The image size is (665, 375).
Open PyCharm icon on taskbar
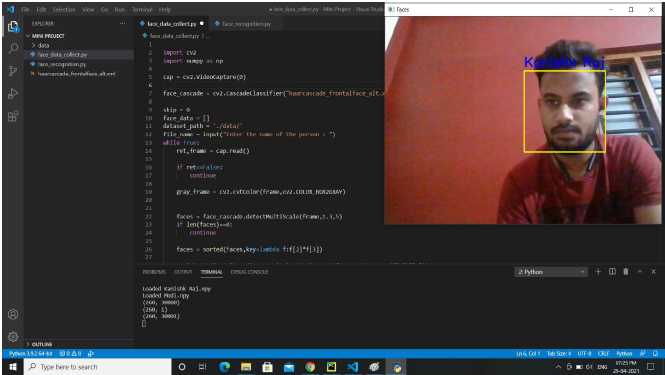331,367
